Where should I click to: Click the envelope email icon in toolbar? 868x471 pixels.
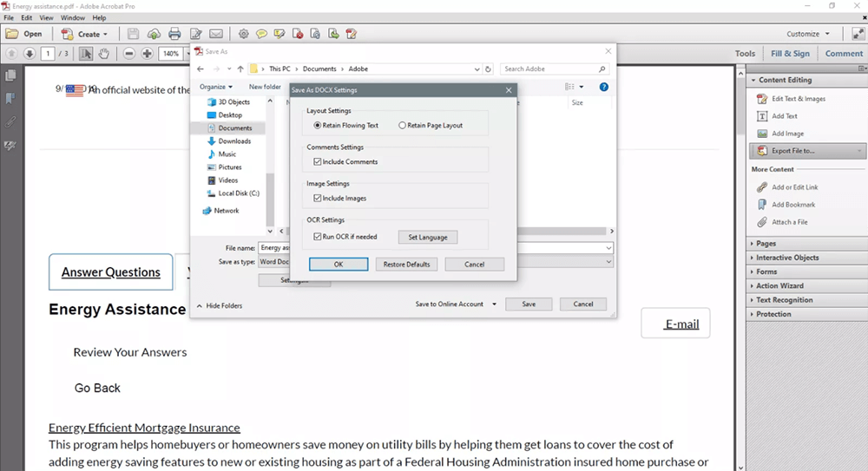coord(216,34)
